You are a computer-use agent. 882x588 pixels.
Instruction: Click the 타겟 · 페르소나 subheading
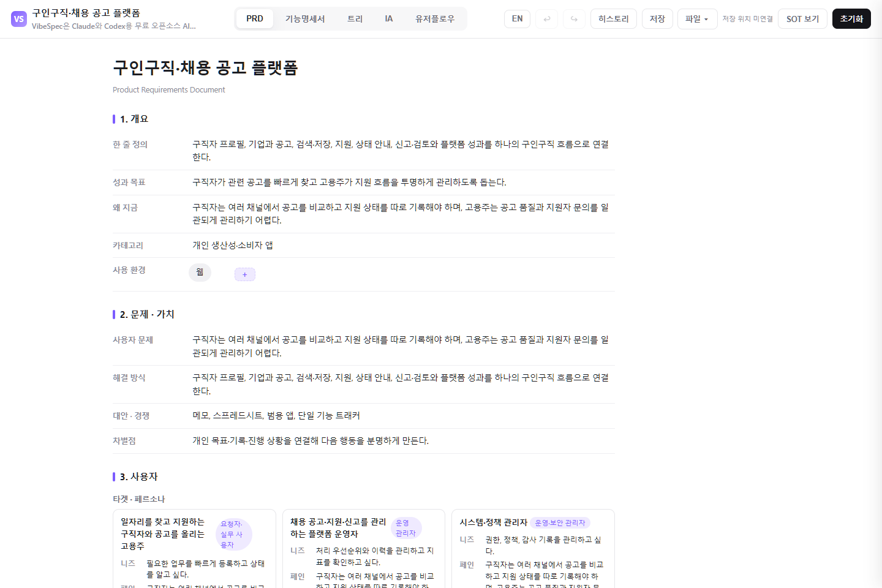click(139, 499)
